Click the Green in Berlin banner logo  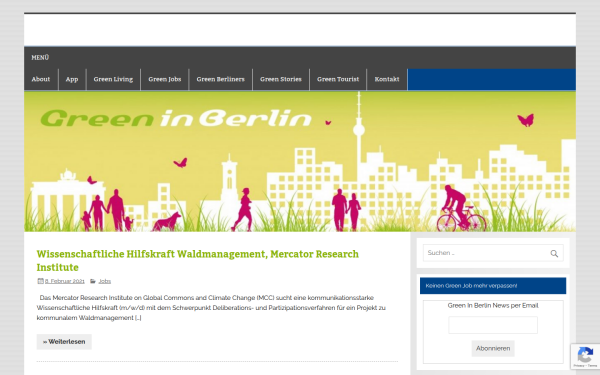point(176,118)
